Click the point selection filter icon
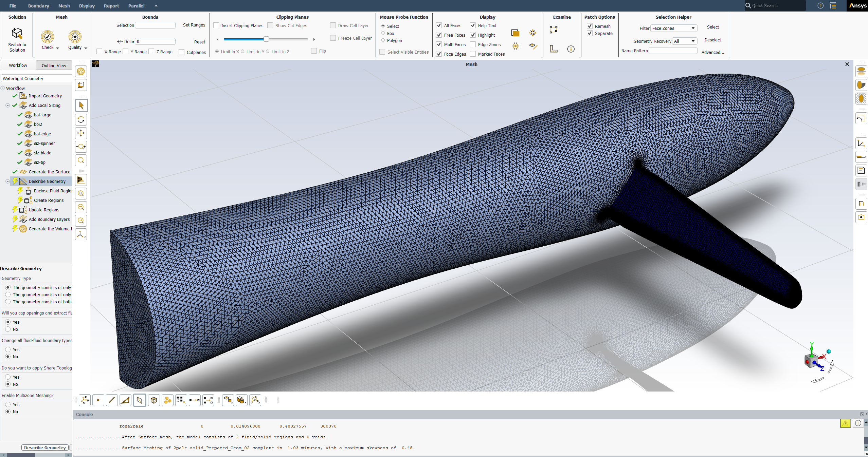Image resolution: width=868 pixels, height=457 pixels. (x=98, y=400)
